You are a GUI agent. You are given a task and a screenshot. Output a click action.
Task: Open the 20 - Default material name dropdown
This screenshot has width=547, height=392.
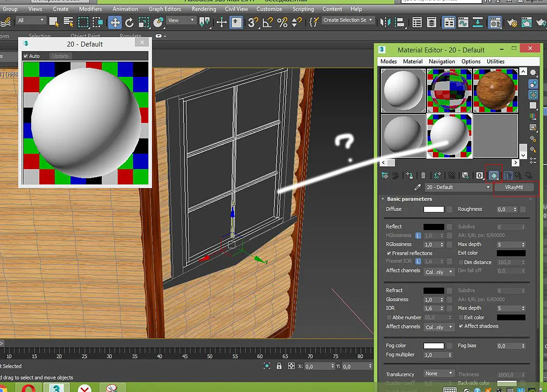click(458, 187)
